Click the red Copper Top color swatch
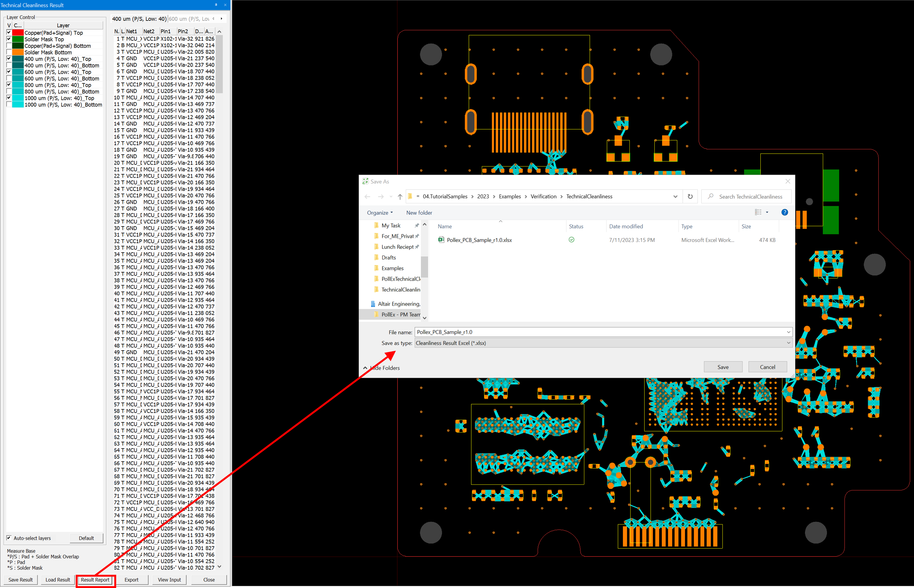 pos(18,33)
